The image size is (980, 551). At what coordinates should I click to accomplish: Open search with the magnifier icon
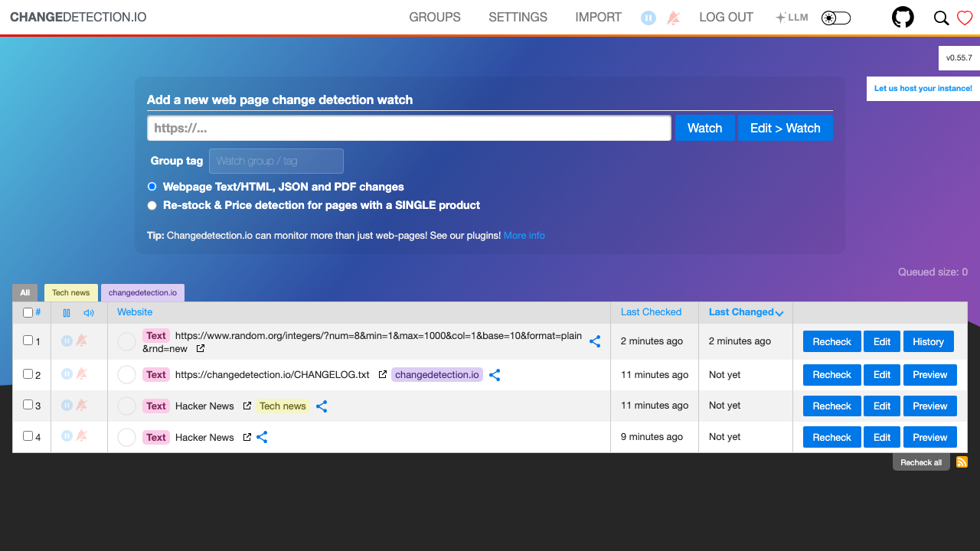coord(941,18)
